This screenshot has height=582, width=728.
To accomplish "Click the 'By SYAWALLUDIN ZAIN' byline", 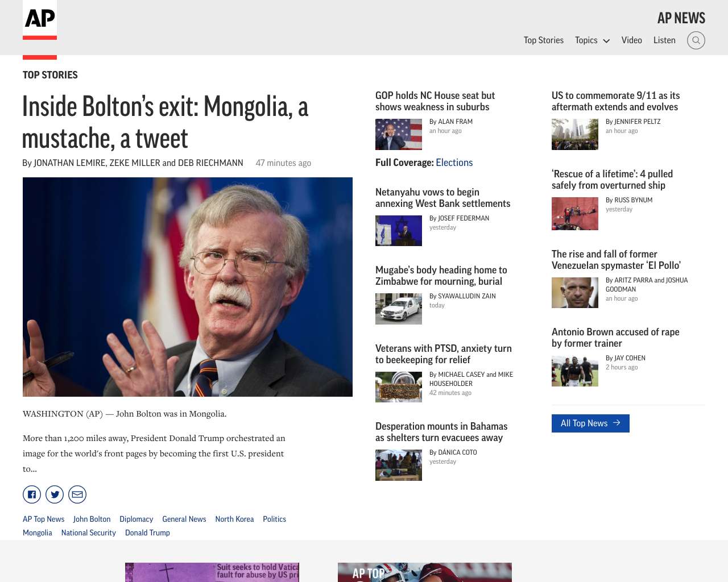I will (x=462, y=296).
